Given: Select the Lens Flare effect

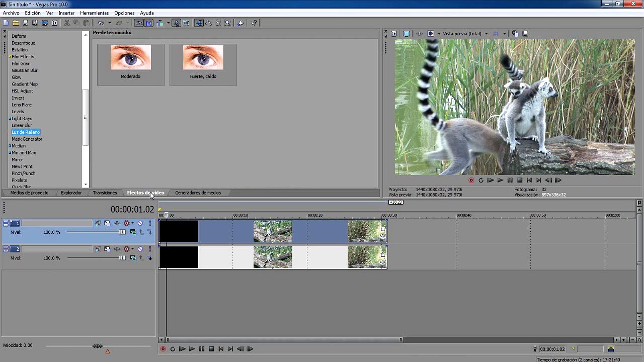Looking at the screenshot, I should pyautogui.click(x=22, y=105).
